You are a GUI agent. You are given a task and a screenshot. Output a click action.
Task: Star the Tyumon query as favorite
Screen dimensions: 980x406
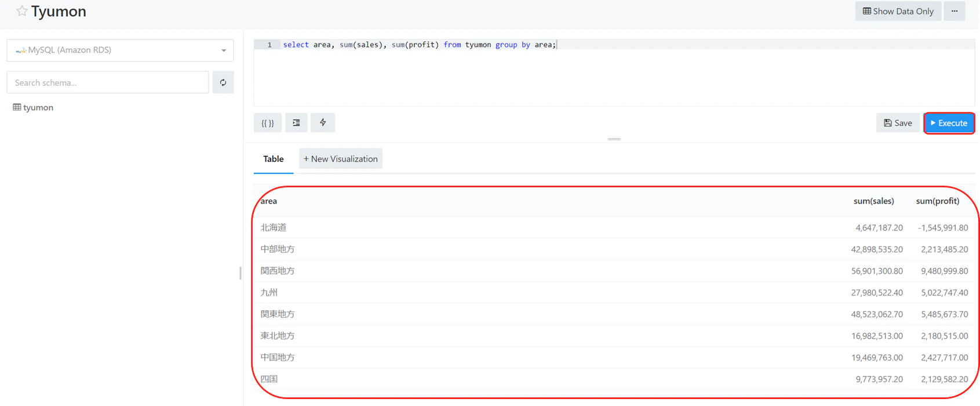[21, 11]
